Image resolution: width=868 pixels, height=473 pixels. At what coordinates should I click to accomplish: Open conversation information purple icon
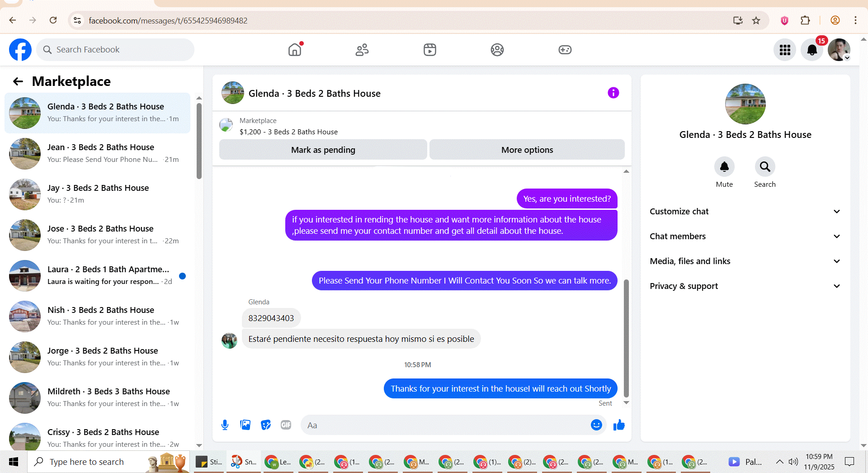[613, 93]
